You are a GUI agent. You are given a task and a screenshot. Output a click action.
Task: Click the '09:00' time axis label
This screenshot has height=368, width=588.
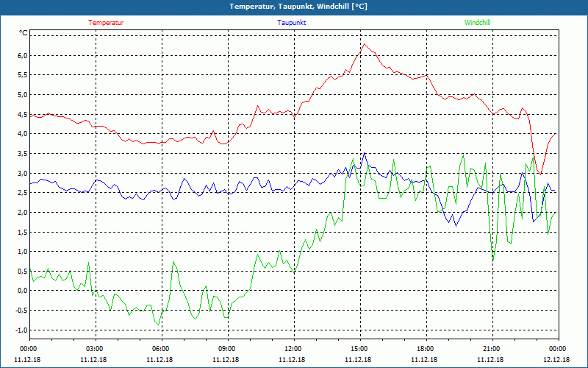coord(228,349)
